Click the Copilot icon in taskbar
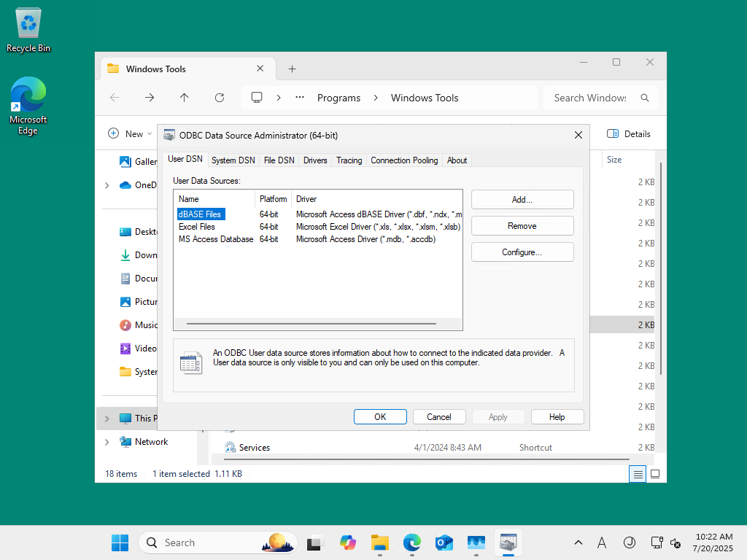 tap(348, 542)
